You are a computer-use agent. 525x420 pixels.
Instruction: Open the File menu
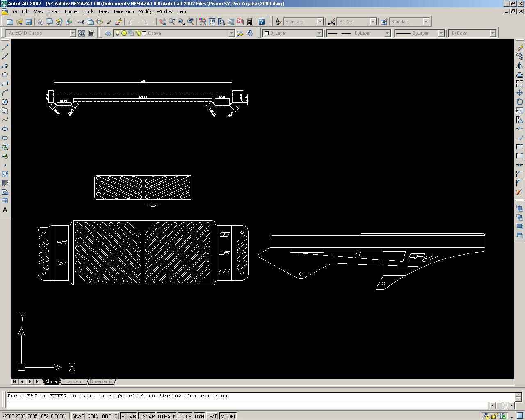(14, 11)
